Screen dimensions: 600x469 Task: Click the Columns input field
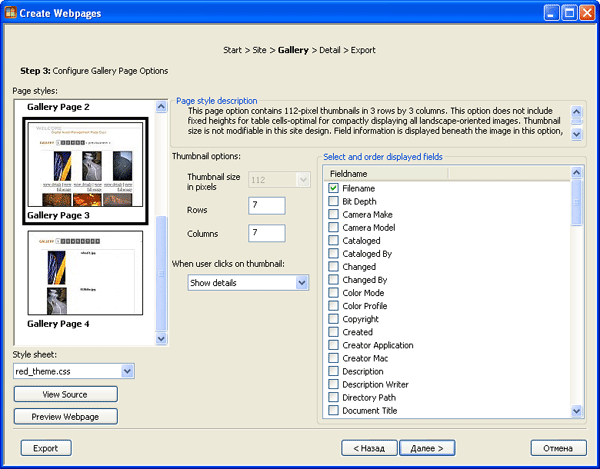coord(267,233)
